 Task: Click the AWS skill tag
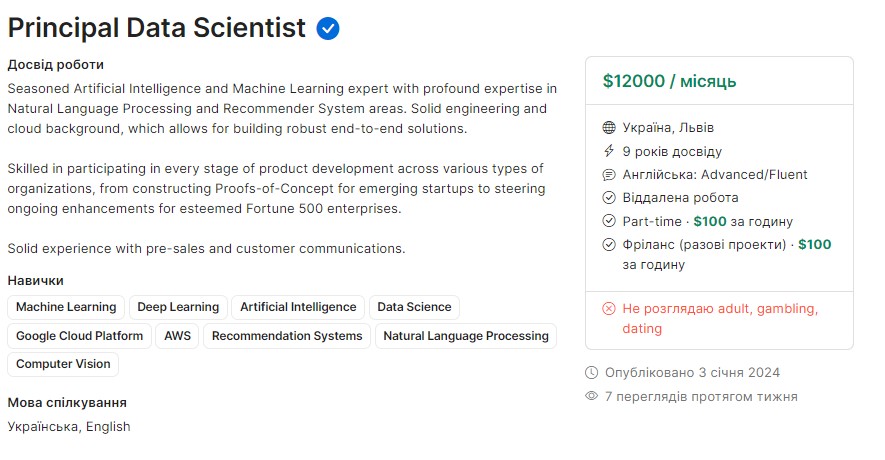coord(177,336)
